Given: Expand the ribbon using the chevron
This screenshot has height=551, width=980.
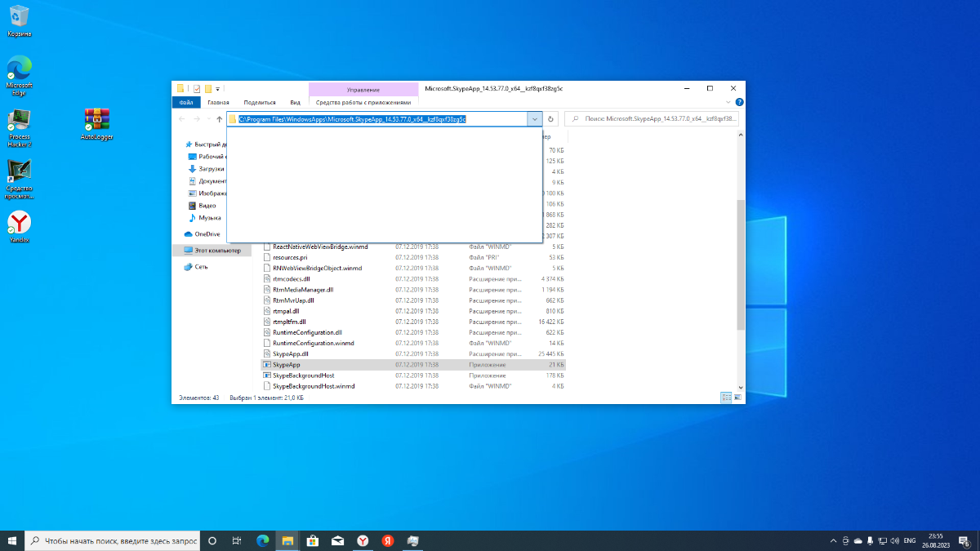Looking at the screenshot, I should point(729,102).
